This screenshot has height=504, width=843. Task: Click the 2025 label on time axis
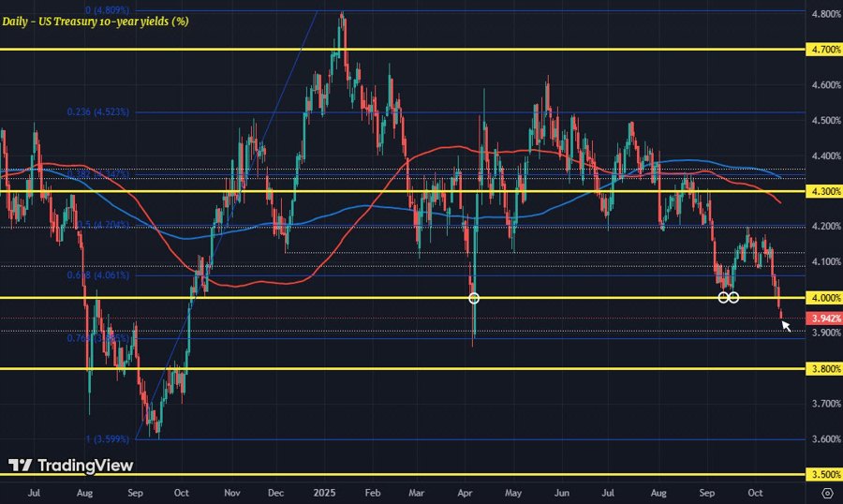click(324, 491)
